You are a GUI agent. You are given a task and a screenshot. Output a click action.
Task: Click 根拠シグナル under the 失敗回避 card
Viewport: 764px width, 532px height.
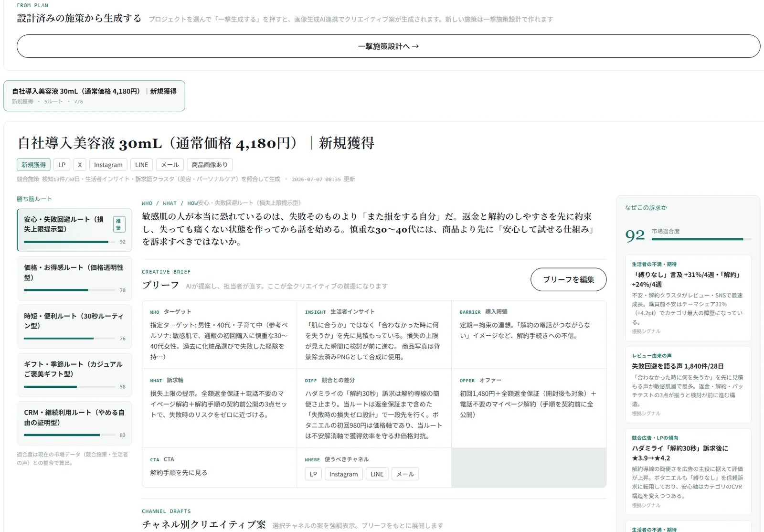tap(646, 413)
